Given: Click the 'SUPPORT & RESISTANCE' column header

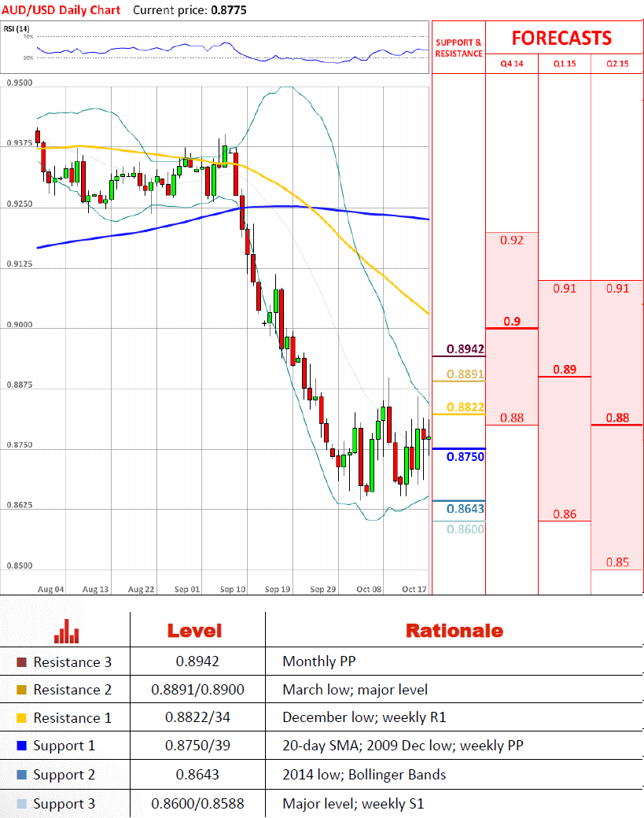Looking at the screenshot, I should 459,48.
